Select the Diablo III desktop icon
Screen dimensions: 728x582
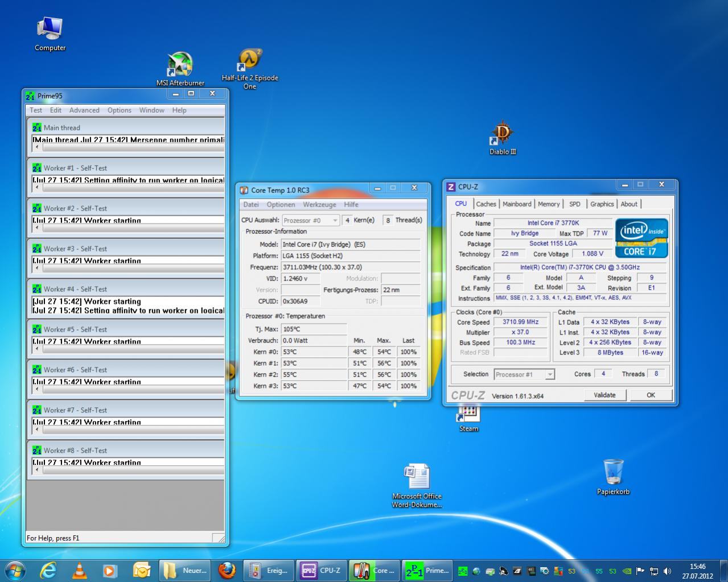pyautogui.click(x=502, y=133)
